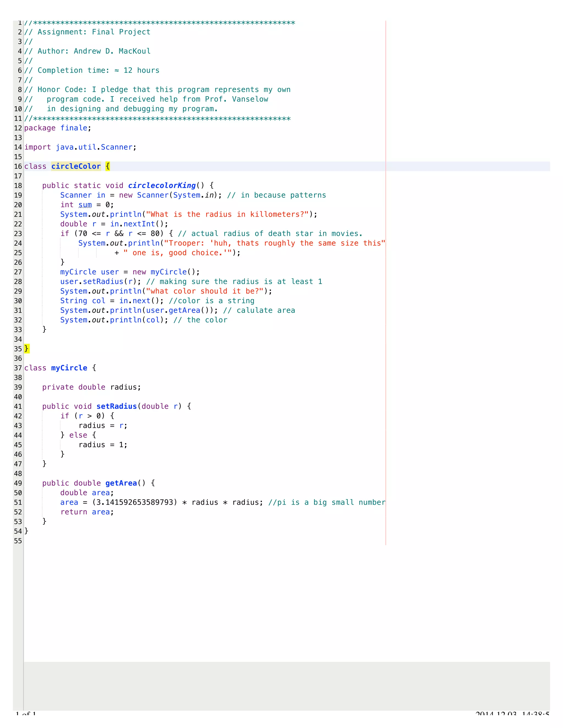Click the highlighted opening brace on line 16
Screen dimensions: 563x728
pyautogui.click(x=107, y=166)
